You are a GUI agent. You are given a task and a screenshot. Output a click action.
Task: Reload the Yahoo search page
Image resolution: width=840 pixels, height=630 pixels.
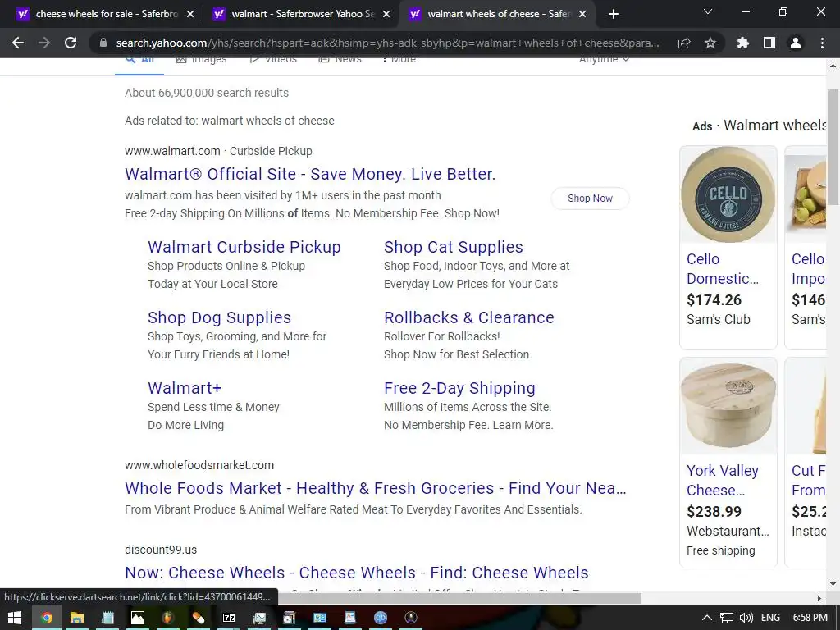pyautogui.click(x=71, y=43)
